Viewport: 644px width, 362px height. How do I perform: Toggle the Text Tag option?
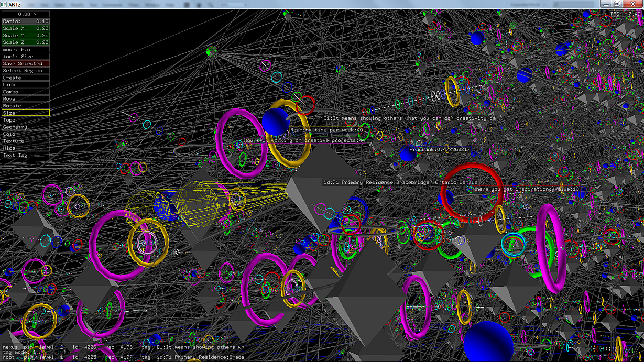(x=25, y=156)
